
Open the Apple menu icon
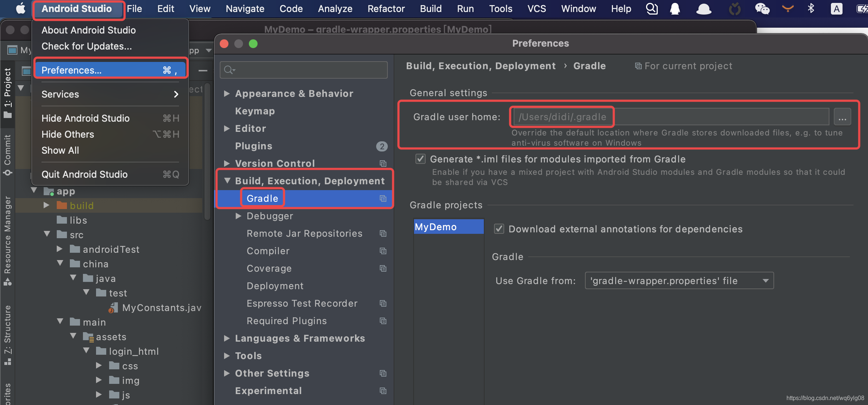[21, 8]
